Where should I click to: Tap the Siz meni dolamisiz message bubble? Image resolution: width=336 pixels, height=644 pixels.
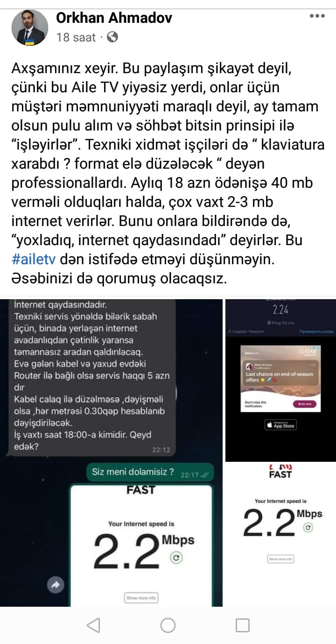pyautogui.click(x=150, y=472)
